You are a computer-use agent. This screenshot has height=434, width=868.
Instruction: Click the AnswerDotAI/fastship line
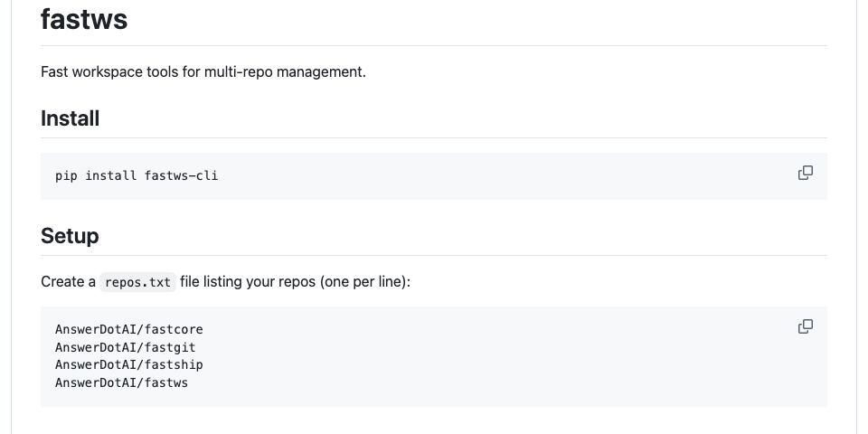point(129,364)
